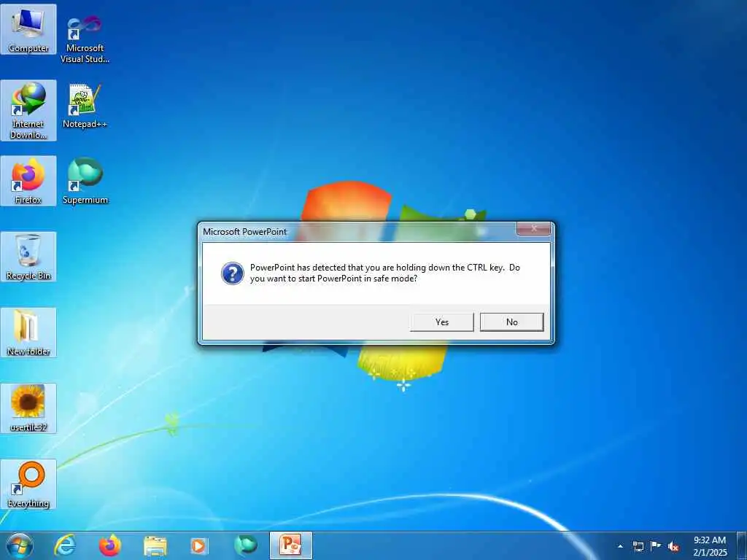This screenshot has height=560, width=747.
Task: Click the blue question mark dialog icon
Action: point(233,274)
